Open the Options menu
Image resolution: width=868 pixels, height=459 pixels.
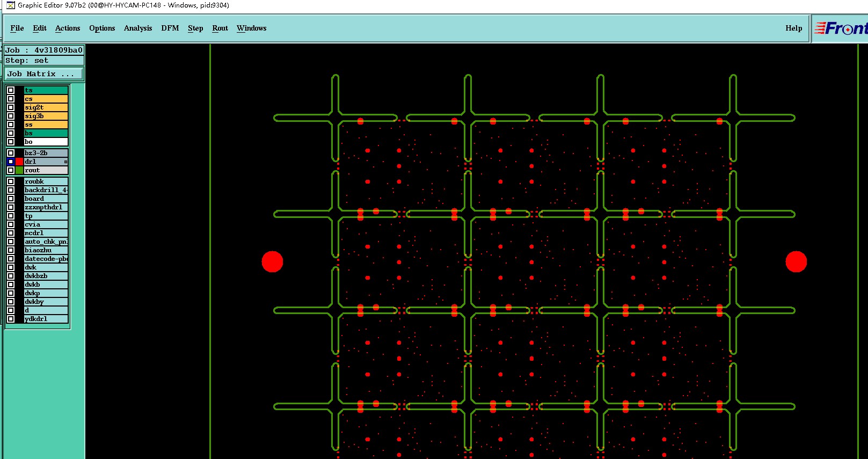point(102,28)
